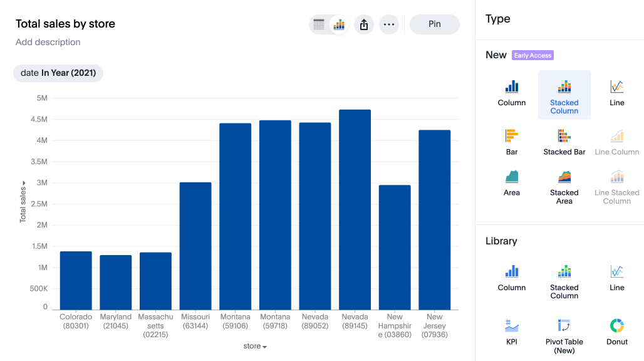This screenshot has width=644, height=361.
Task: Select the Line chart from Library
Action: 616,277
